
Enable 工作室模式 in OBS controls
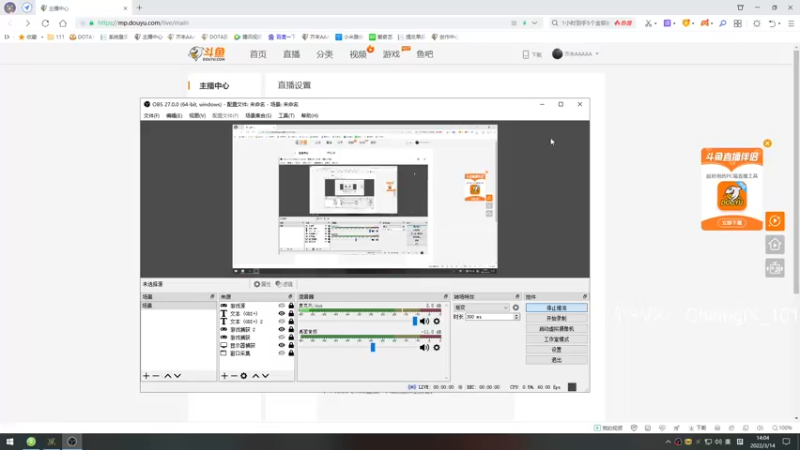(557, 339)
